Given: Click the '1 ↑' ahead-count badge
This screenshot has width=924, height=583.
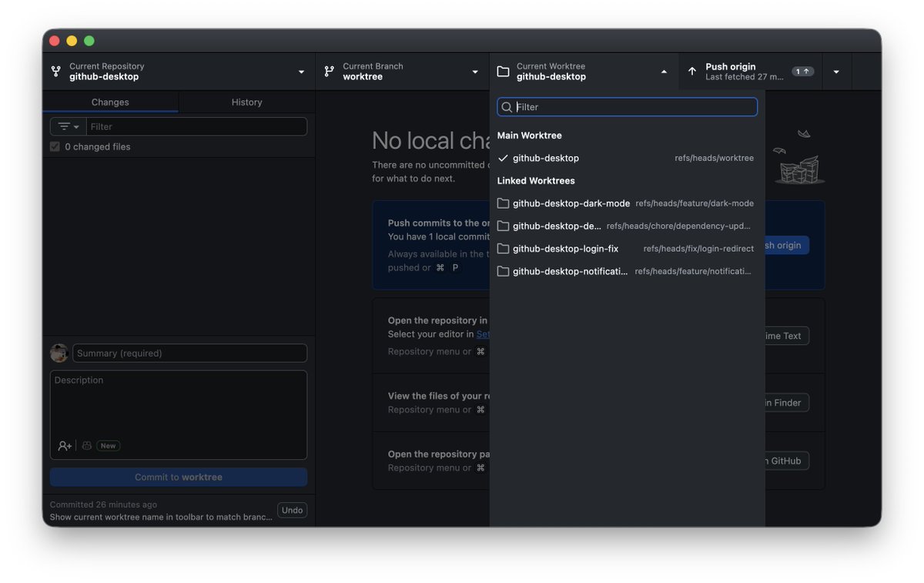Looking at the screenshot, I should click(802, 72).
